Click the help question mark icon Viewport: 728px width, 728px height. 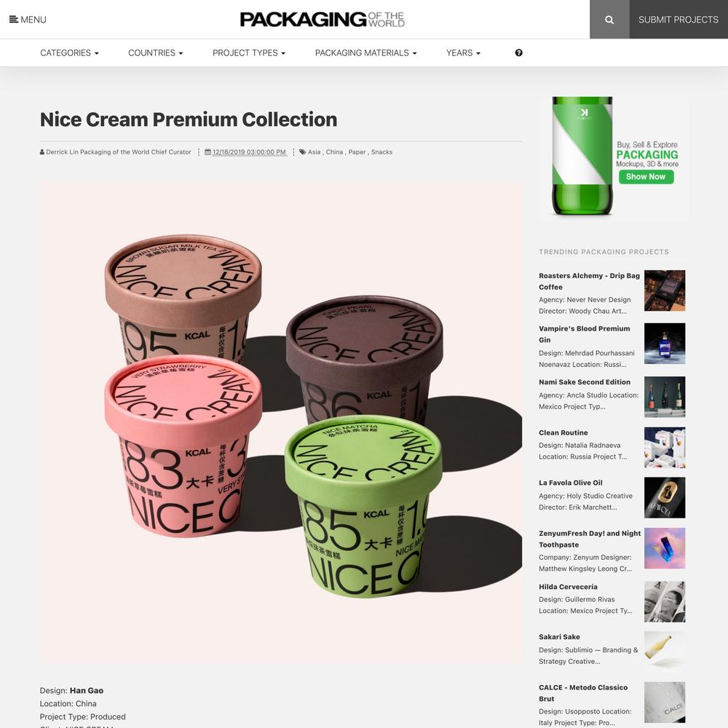pyautogui.click(x=518, y=53)
